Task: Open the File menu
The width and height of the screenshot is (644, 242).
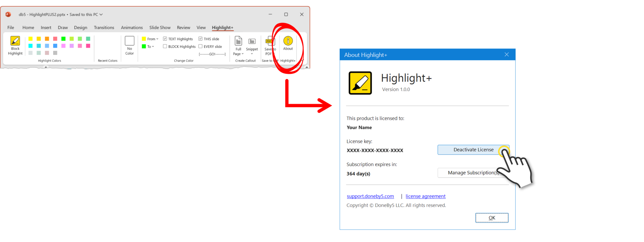Action: coord(11,27)
